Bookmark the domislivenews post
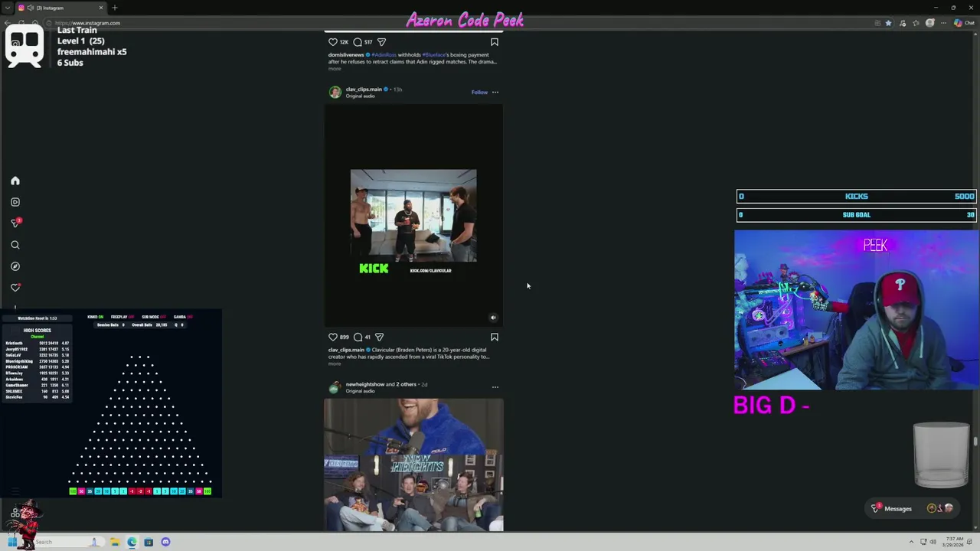This screenshot has height=551, width=980. pyautogui.click(x=495, y=42)
